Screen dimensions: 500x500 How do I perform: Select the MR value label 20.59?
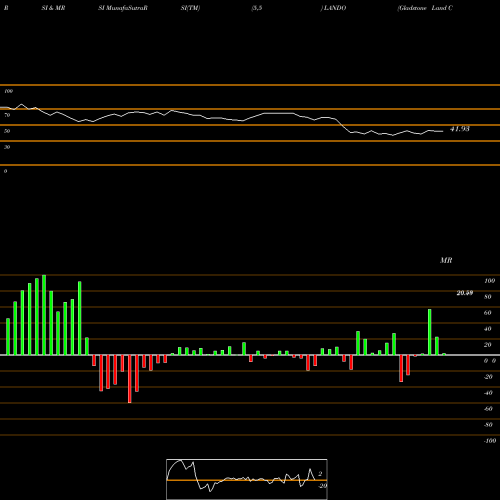465,293
